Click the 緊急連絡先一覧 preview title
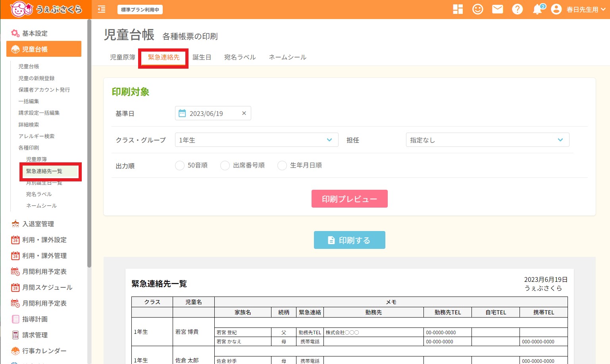The width and height of the screenshot is (610, 364). click(x=159, y=283)
